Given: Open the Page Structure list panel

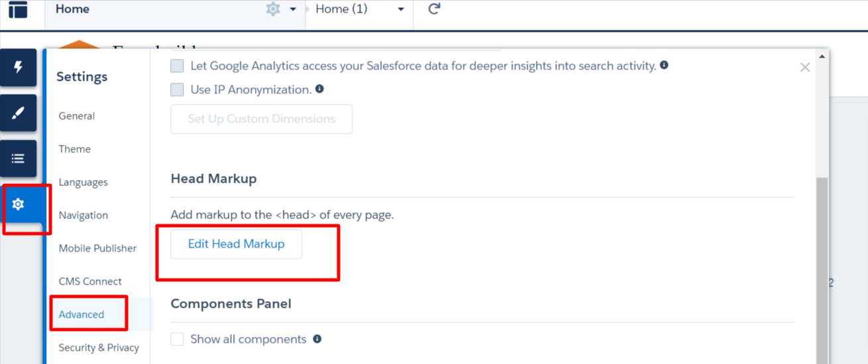Looking at the screenshot, I should tap(18, 159).
